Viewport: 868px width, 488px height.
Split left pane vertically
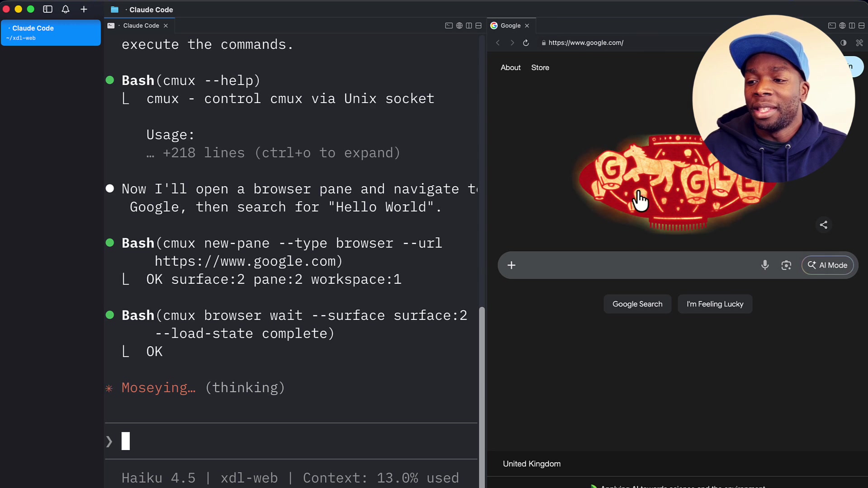point(469,26)
